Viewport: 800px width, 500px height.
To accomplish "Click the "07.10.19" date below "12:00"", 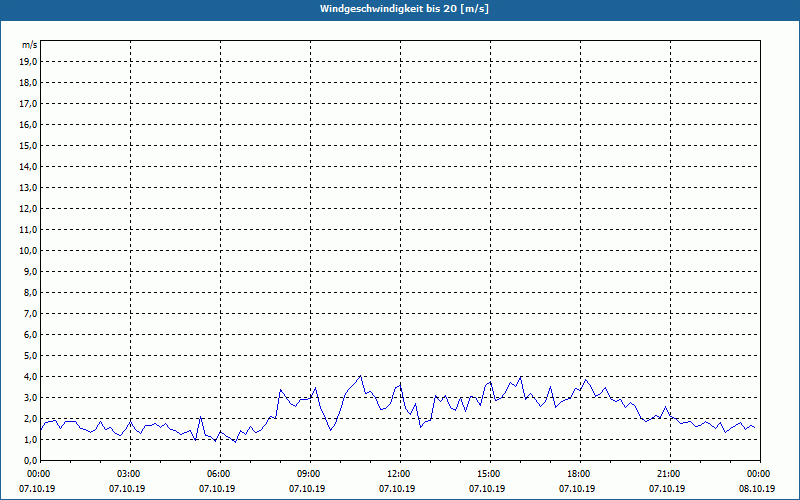I will 397,489.
